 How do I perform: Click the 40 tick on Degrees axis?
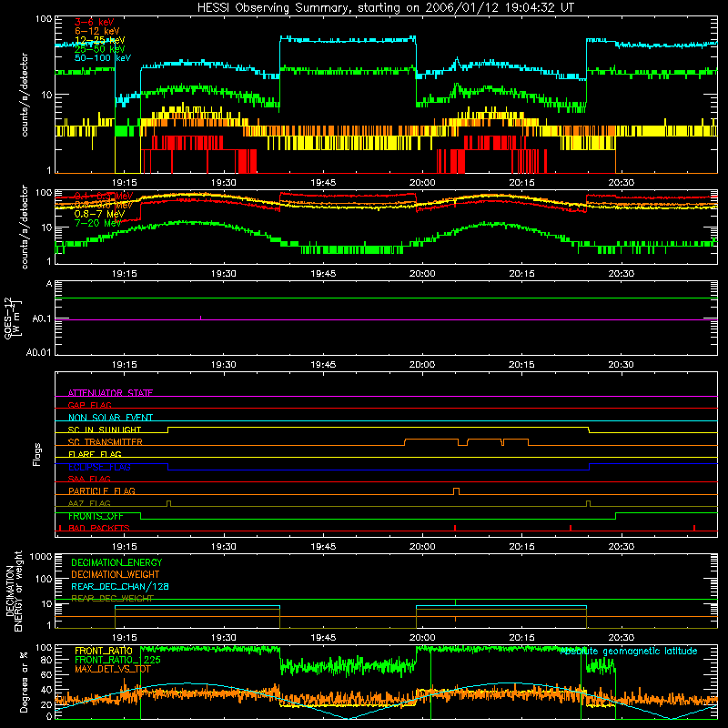click(x=46, y=691)
